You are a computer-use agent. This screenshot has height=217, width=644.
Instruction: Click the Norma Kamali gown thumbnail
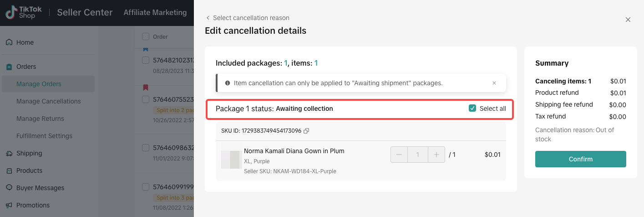click(230, 156)
